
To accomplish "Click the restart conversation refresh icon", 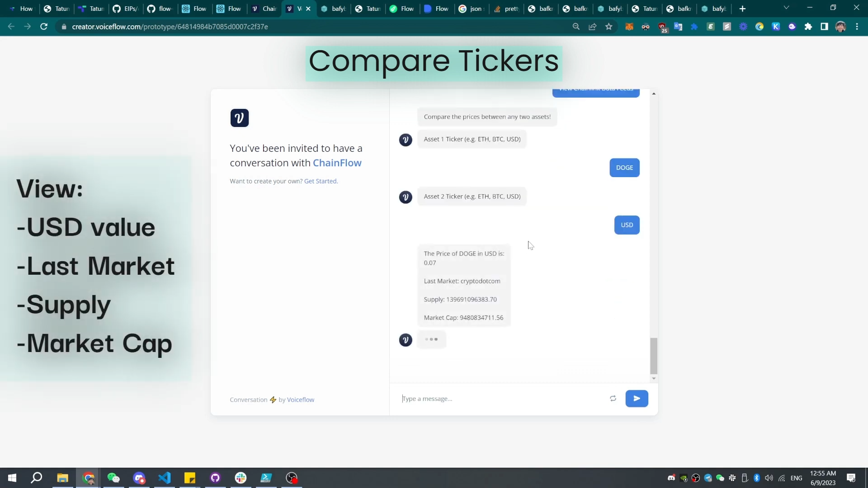I will coord(613,399).
